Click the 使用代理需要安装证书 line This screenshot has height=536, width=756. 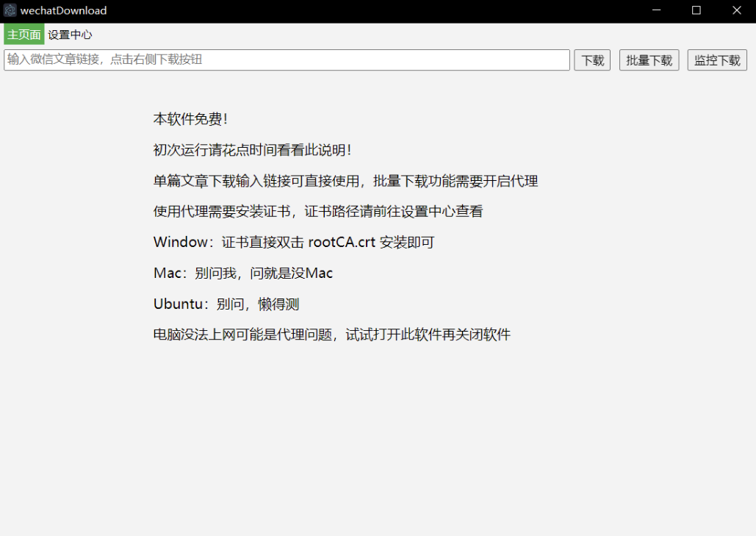coord(317,212)
